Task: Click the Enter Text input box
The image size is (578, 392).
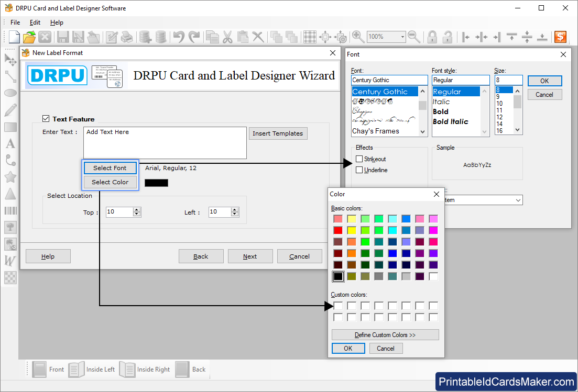Action: tap(165, 143)
